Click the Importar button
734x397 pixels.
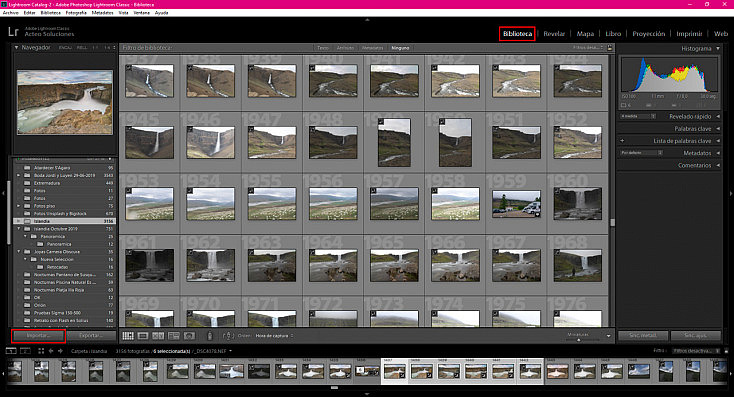point(38,336)
